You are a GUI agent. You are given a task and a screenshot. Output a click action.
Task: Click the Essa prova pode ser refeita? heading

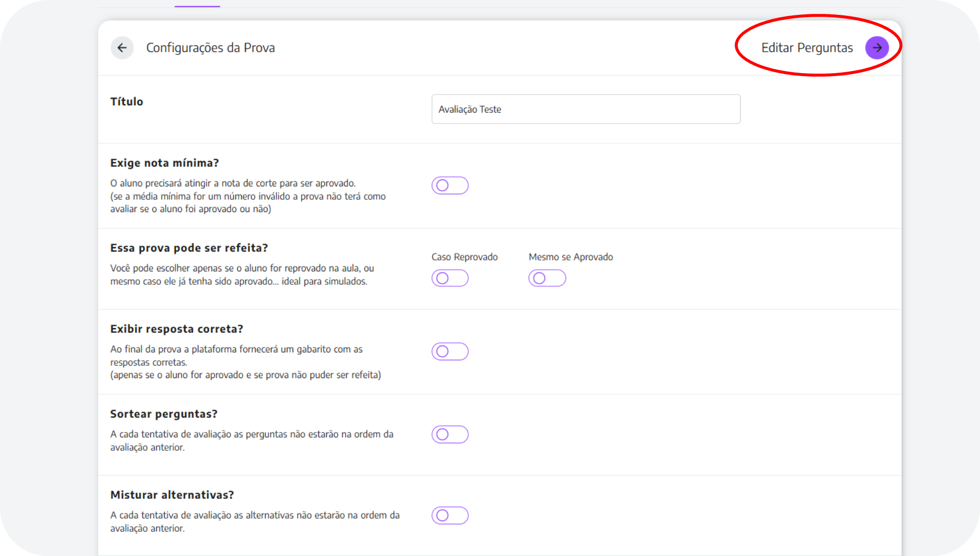click(x=189, y=248)
